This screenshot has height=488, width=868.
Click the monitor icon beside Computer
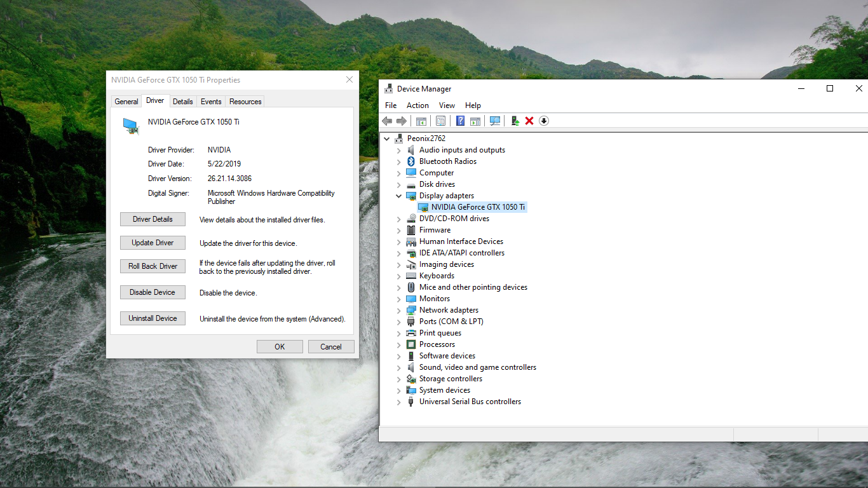pyautogui.click(x=411, y=173)
